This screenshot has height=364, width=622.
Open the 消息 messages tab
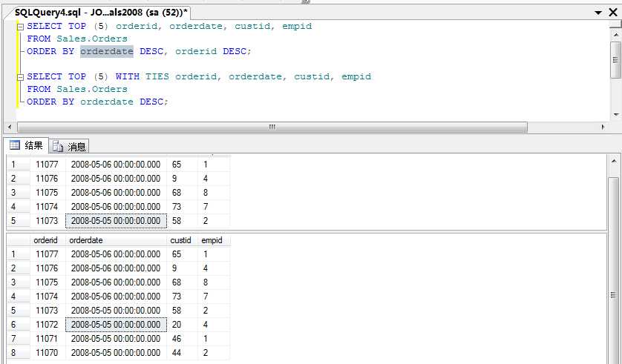[69, 147]
